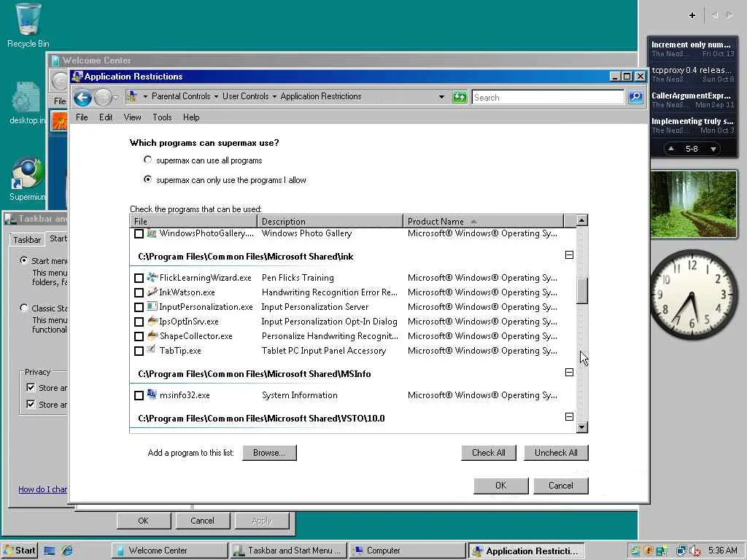
Task: Click the security shield tray icon
Action: click(x=649, y=551)
